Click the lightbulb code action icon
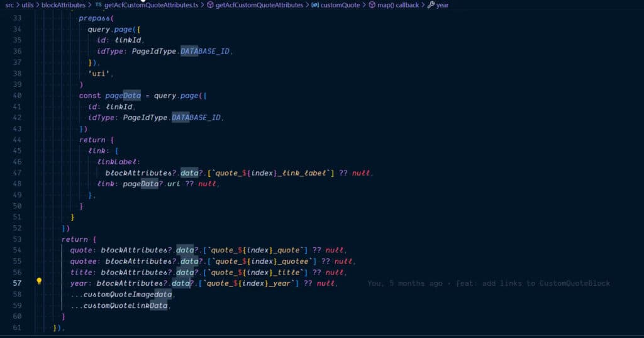The width and height of the screenshot is (644, 338). coord(38,282)
